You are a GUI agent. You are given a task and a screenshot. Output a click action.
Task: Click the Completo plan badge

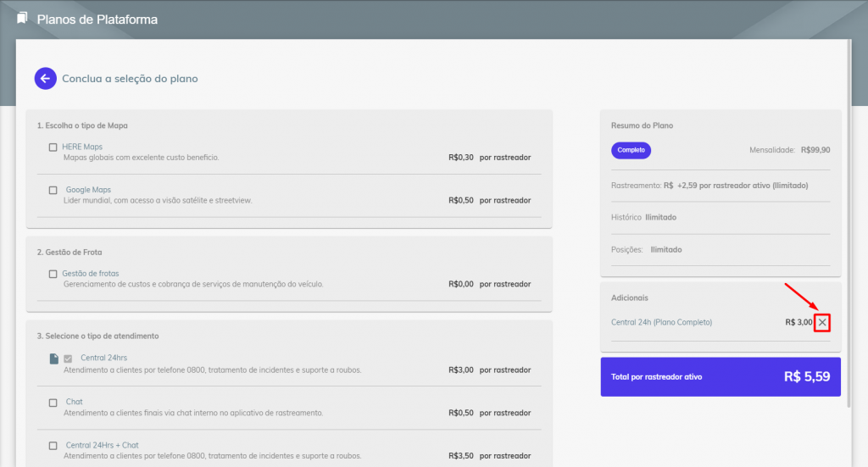(x=631, y=150)
